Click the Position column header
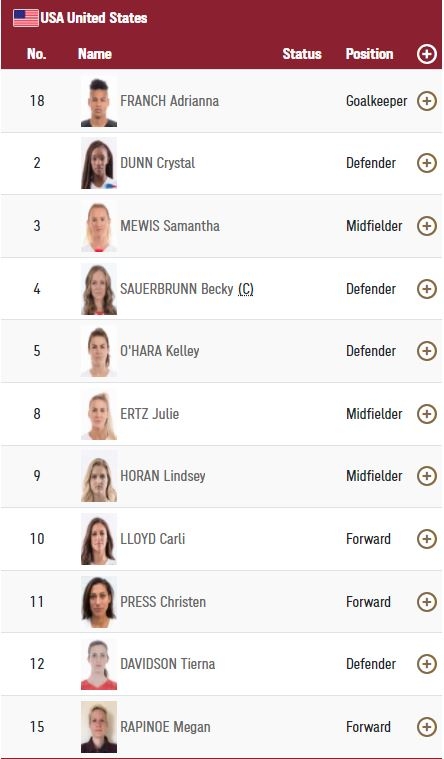The image size is (444, 759). point(369,54)
